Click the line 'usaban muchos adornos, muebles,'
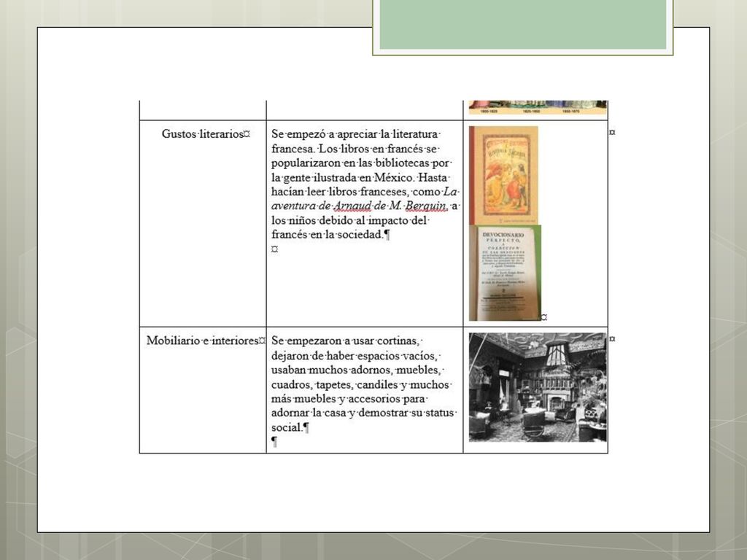Screen dimensions: 747x560 (x=356, y=370)
